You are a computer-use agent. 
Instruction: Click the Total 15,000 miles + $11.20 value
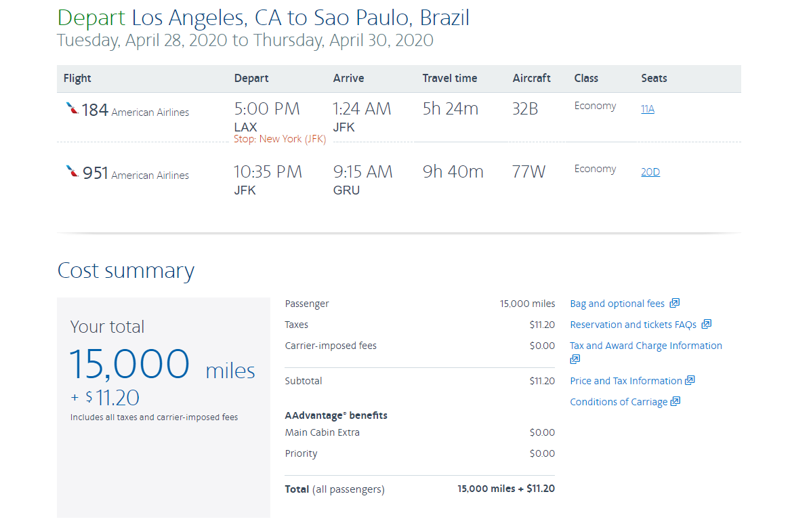click(x=506, y=489)
